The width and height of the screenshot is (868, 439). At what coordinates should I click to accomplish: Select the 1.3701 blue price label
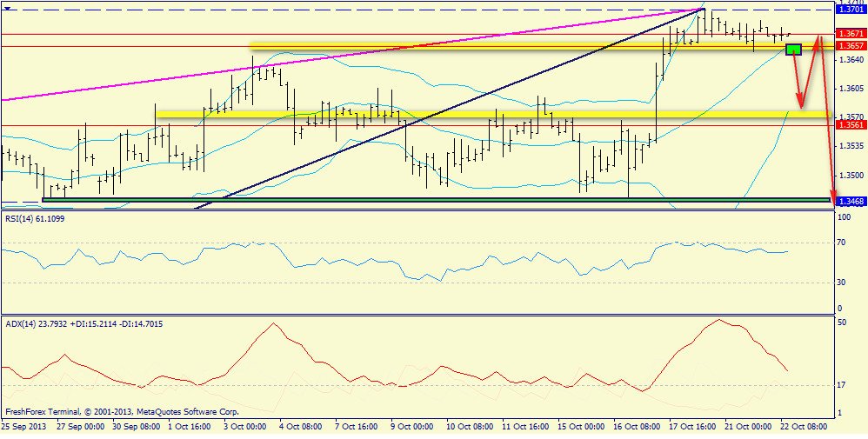pos(851,10)
